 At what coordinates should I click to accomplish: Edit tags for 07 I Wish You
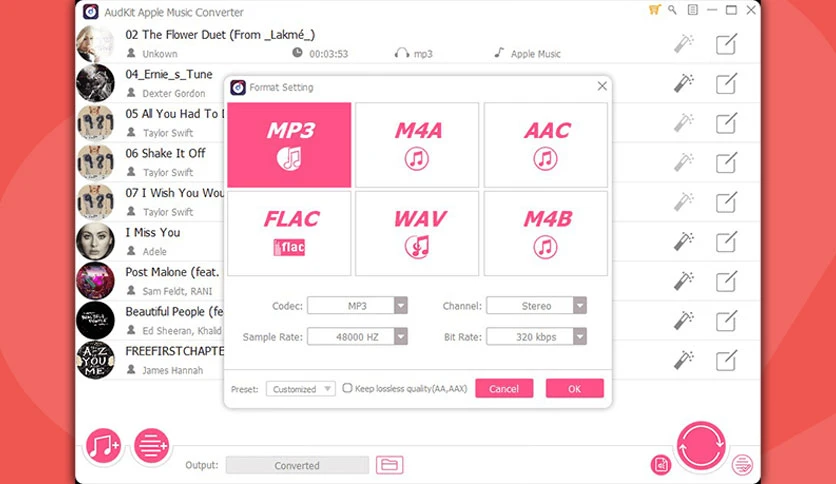(x=726, y=202)
